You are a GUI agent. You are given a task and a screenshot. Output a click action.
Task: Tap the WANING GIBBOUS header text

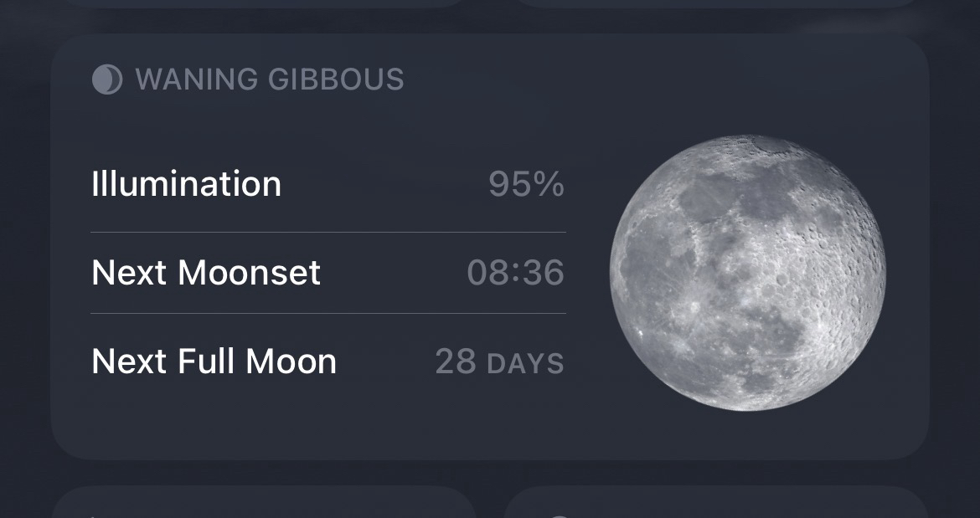coord(269,79)
